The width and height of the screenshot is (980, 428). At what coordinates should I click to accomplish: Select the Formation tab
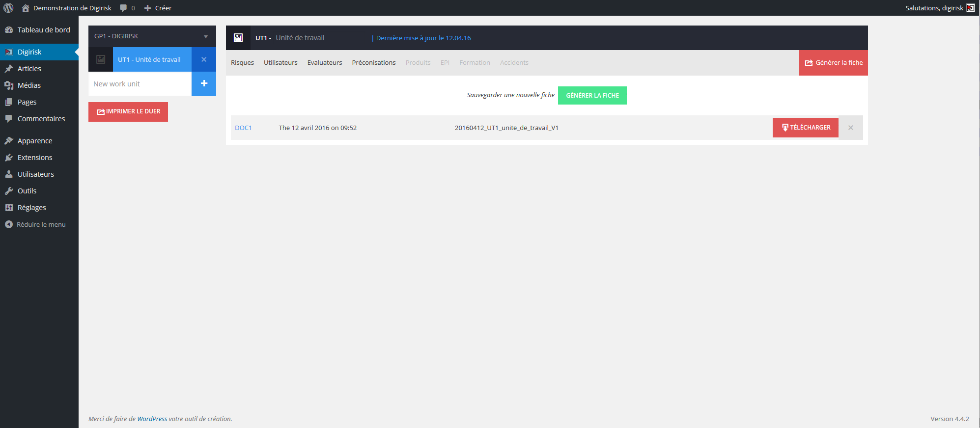475,63
